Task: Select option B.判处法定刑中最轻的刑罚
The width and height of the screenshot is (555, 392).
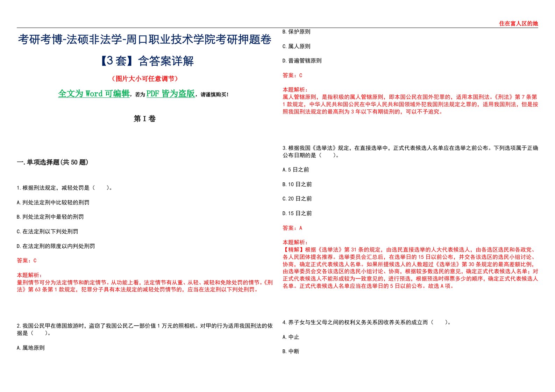Action: tap(50, 217)
